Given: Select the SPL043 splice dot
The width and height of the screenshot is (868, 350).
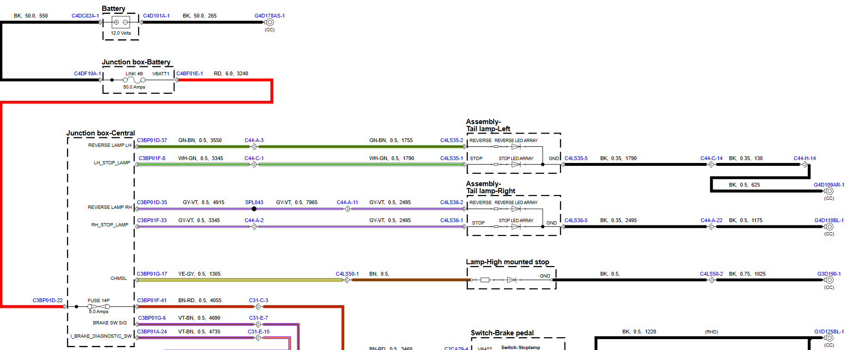Looking at the screenshot, I should (254, 209).
